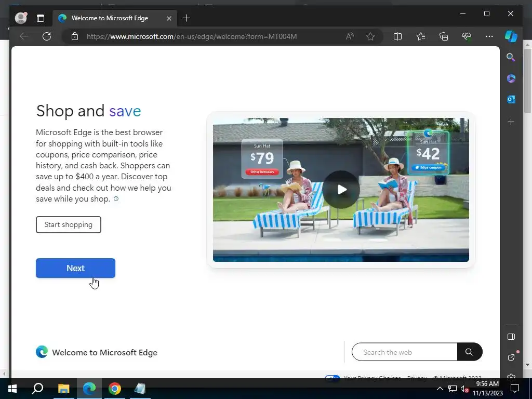Click the blue Next button
Viewport: 532px width, 399px height.
[x=76, y=268]
